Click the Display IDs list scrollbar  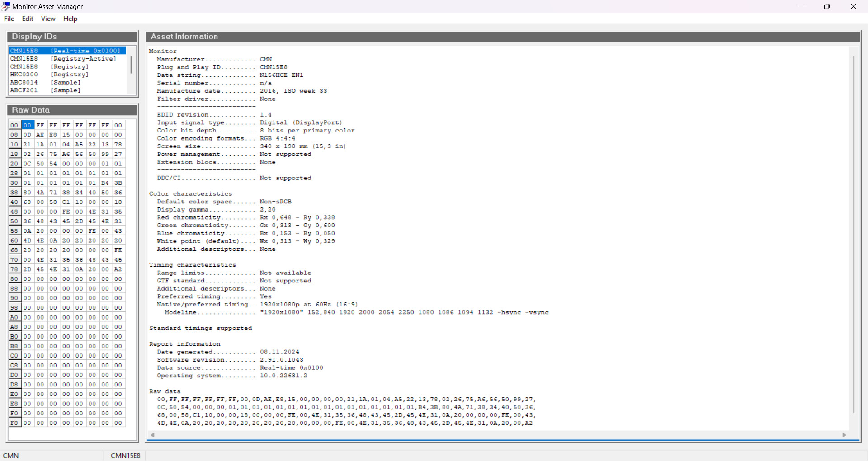(131, 66)
